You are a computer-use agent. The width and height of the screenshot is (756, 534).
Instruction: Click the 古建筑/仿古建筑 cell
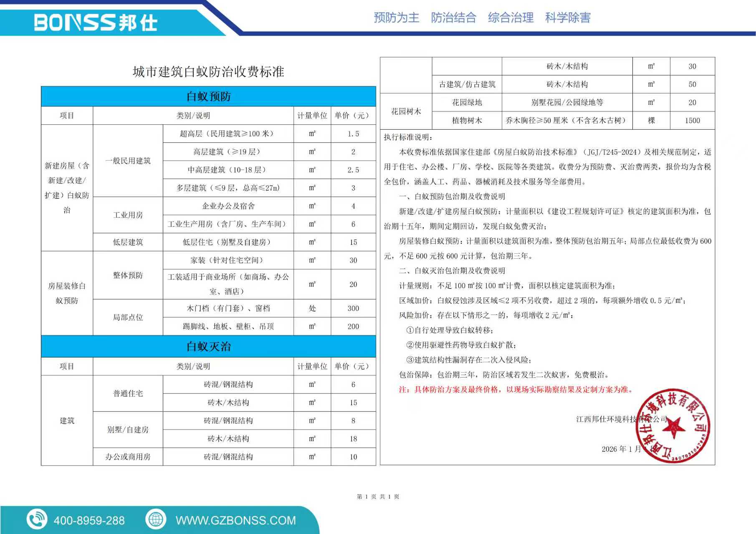coord(467,84)
